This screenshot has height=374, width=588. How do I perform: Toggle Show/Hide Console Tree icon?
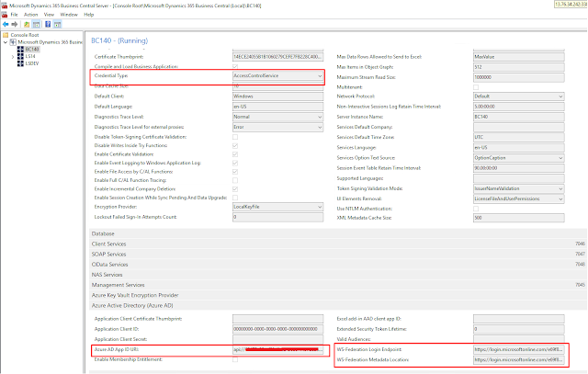pyautogui.click(x=36, y=25)
